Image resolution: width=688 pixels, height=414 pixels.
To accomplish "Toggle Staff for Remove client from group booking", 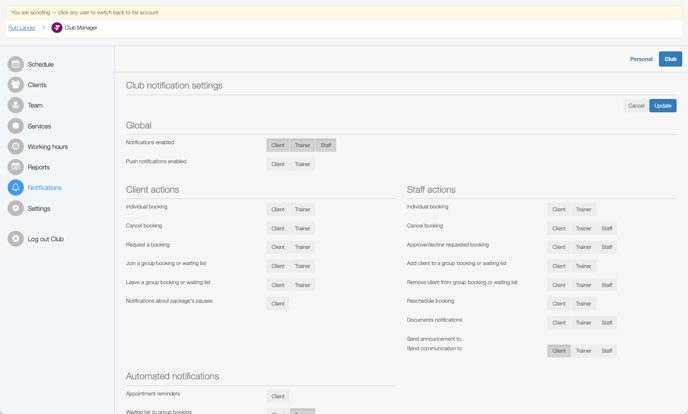I will point(607,285).
